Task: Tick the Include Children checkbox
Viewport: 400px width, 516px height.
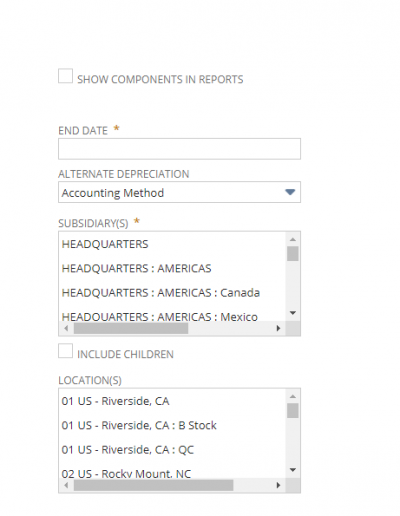Action: click(65, 351)
